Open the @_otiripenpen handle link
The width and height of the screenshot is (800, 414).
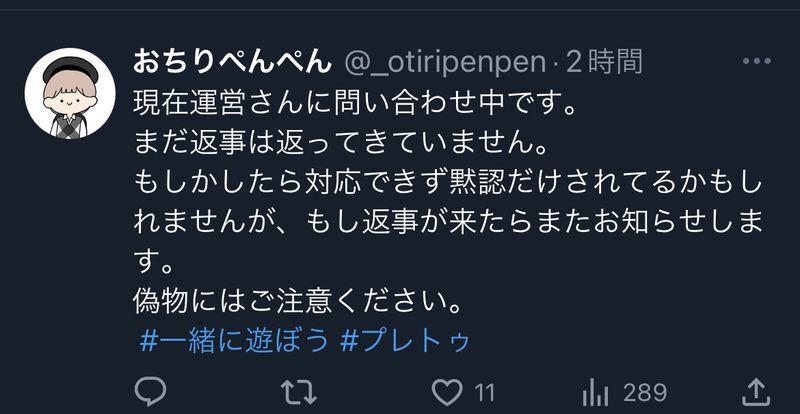pyautogui.click(x=445, y=63)
